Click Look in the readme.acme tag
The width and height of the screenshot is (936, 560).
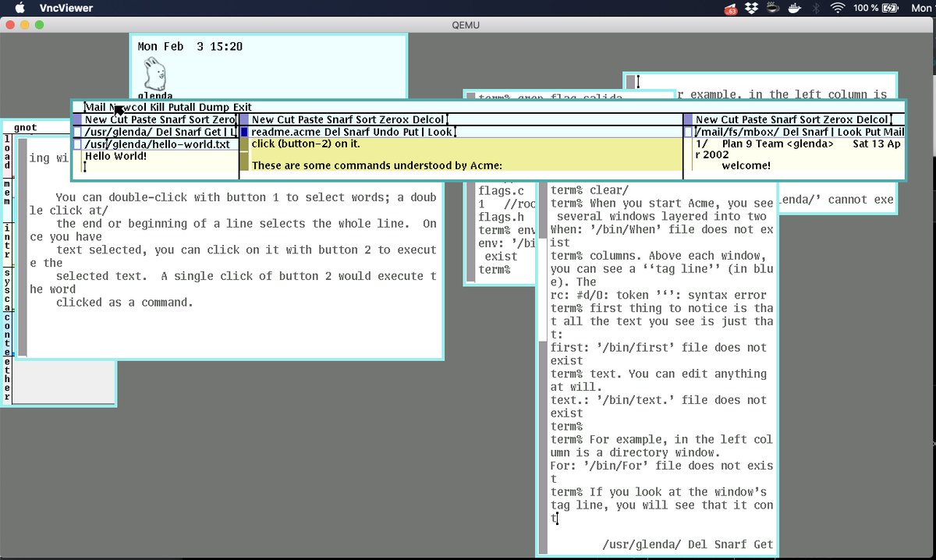440,132
